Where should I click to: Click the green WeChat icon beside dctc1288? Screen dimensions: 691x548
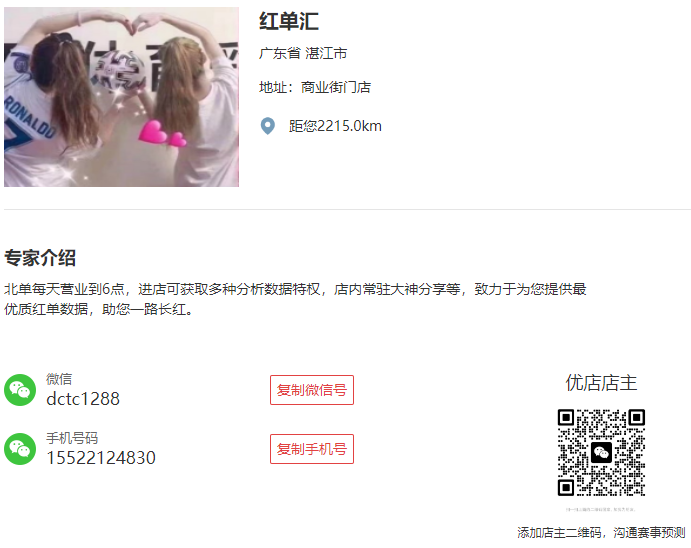pyautogui.click(x=20, y=390)
